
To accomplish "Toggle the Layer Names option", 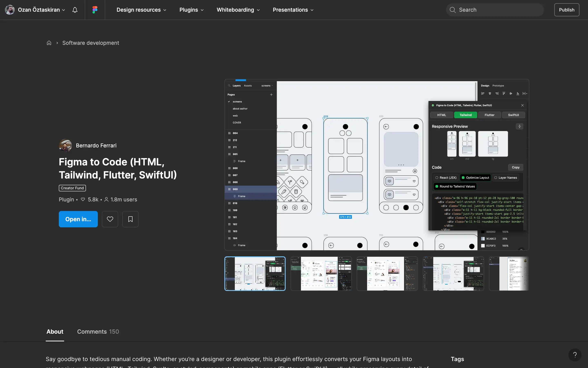I will (506, 178).
